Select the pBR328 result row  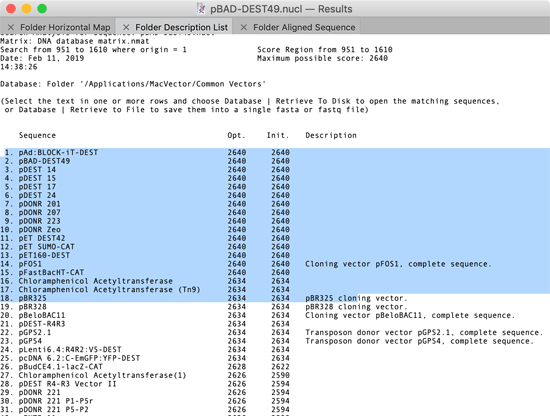click(x=275, y=307)
